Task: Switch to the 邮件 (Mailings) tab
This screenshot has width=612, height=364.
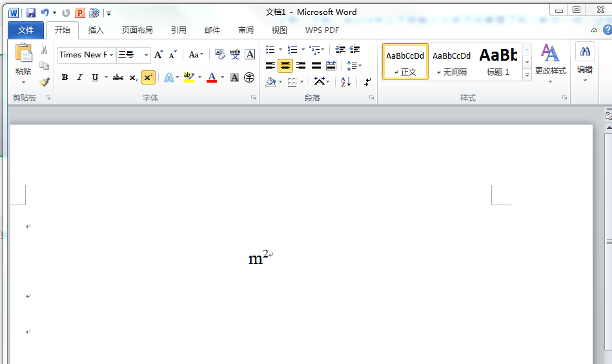Action: tap(212, 30)
